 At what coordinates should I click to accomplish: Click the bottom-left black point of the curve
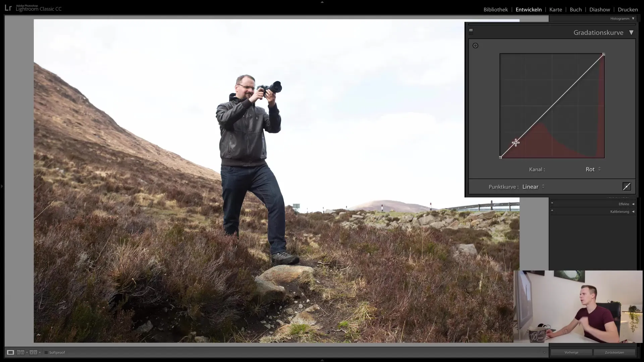coord(500,157)
